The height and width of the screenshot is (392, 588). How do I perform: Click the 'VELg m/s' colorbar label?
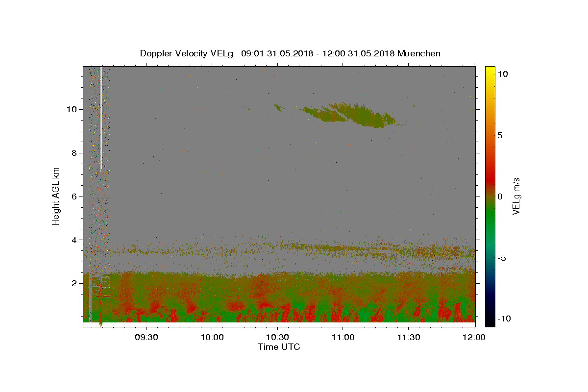coord(516,196)
